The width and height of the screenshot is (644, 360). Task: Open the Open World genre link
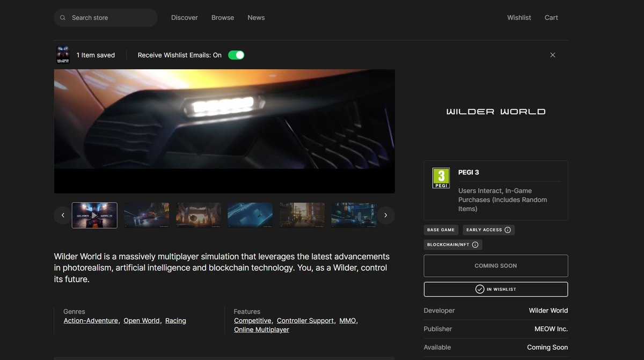point(142,321)
